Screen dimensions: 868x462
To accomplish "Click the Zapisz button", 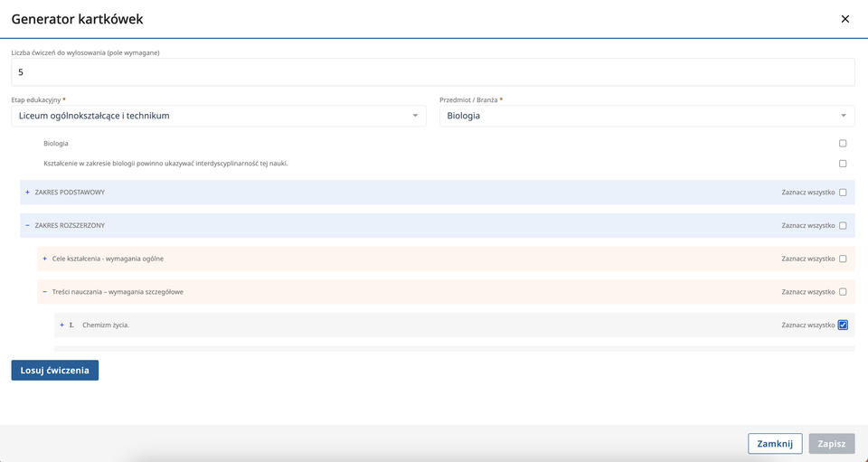I will pyautogui.click(x=831, y=444).
